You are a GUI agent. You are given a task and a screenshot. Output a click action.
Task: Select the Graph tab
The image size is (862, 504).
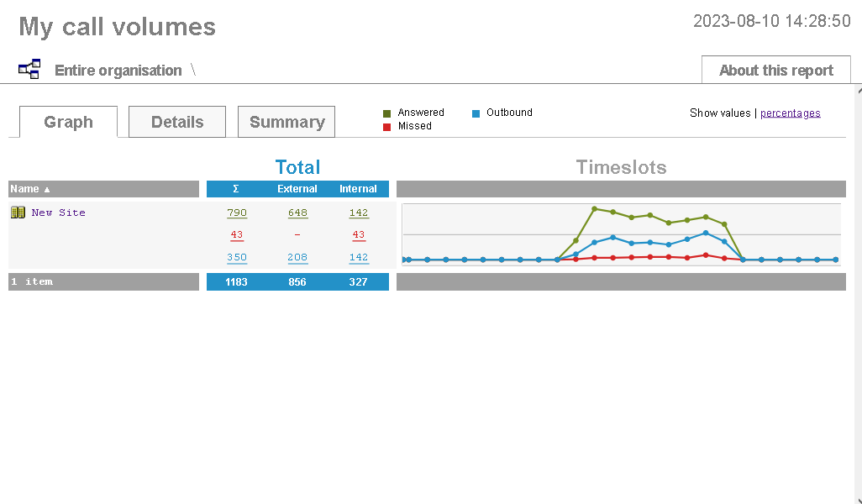pos(67,121)
